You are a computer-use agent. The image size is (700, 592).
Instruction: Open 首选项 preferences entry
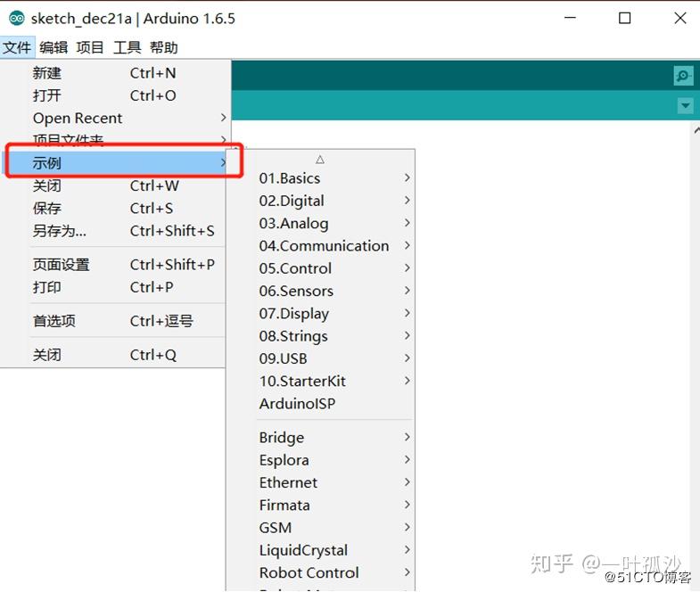click(114, 321)
